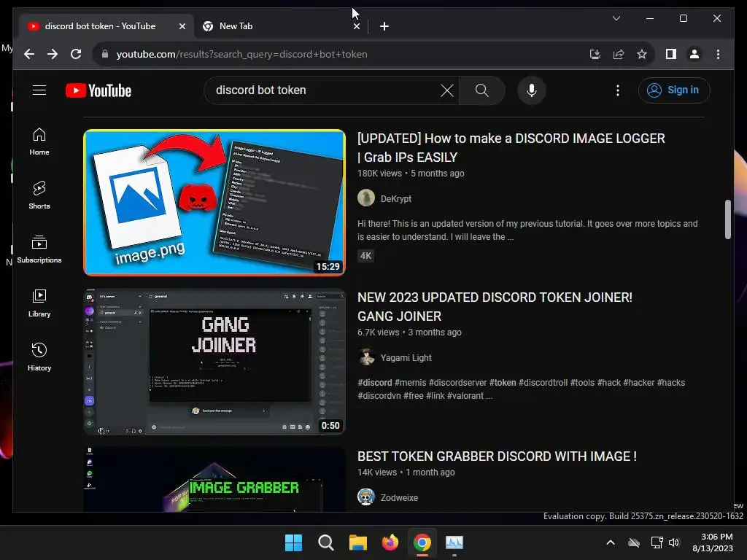Screen dimensions: 747x560
Task: Open YouTube settings three-dot menu
Action: point(617,90)
